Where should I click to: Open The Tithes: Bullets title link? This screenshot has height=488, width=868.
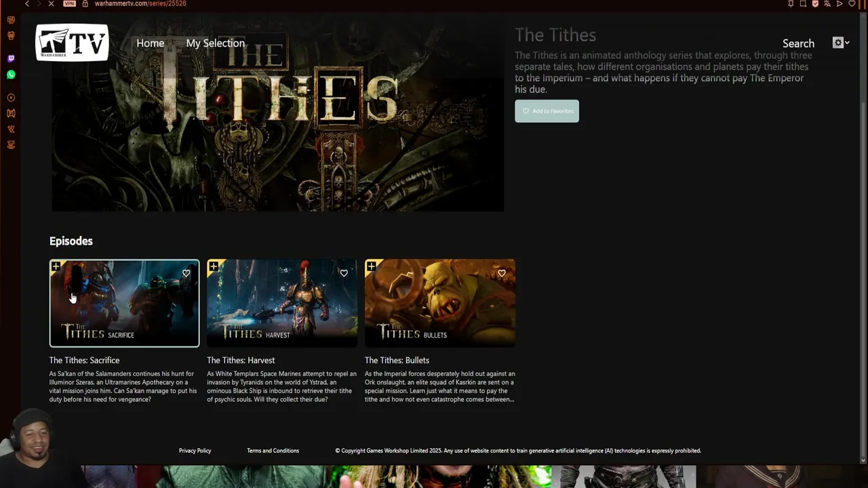coord(397,361)
